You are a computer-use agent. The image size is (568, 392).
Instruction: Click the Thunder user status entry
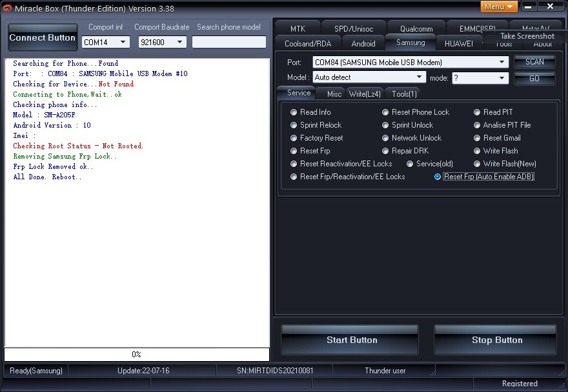pyautogui.click(x=385, y=371)
